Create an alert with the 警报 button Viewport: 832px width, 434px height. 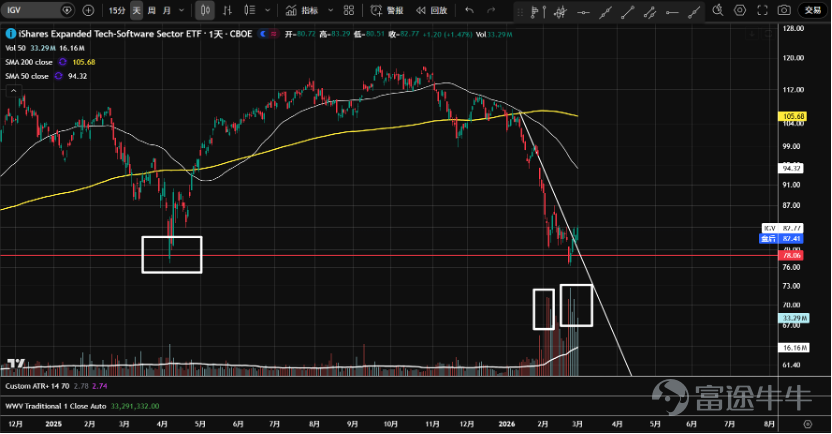coord(387,10)
